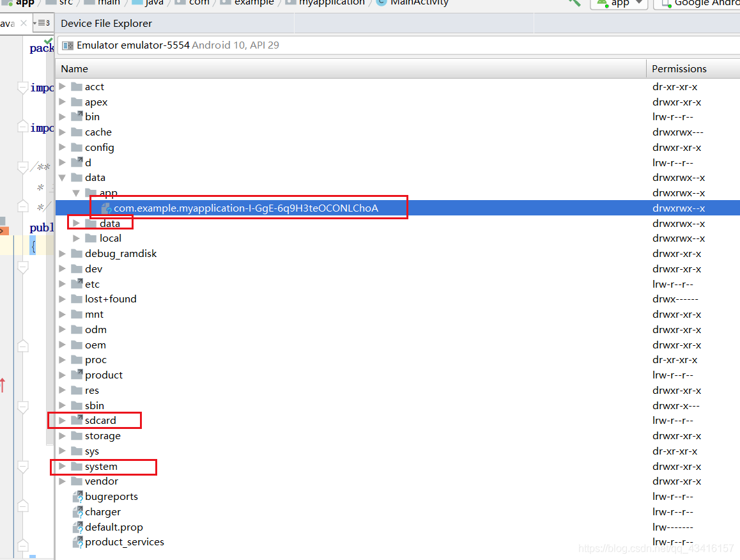740x560 pixels.
Task: Click the sdcard symlink folder icon
Action: (77, 420)
